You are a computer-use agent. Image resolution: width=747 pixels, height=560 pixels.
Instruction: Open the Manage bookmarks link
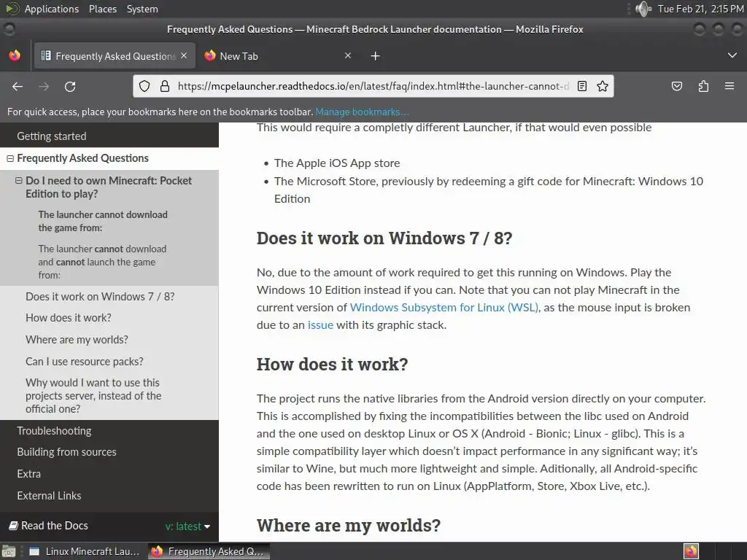362,112
